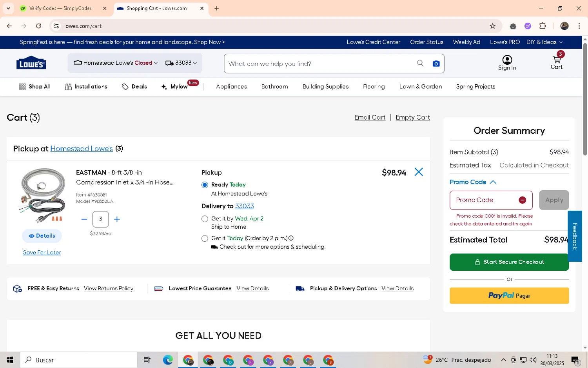Clear promo code with red minus icon

[522, 200]
